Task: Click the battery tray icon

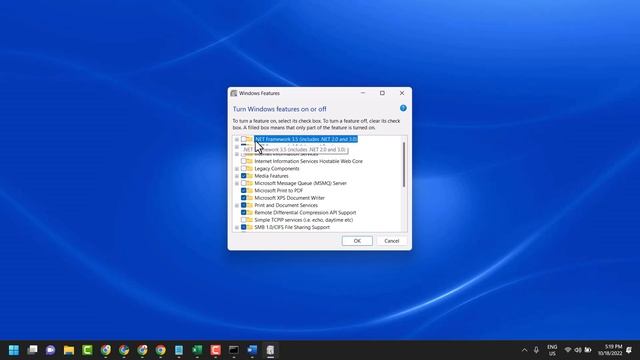Action: 588,350
